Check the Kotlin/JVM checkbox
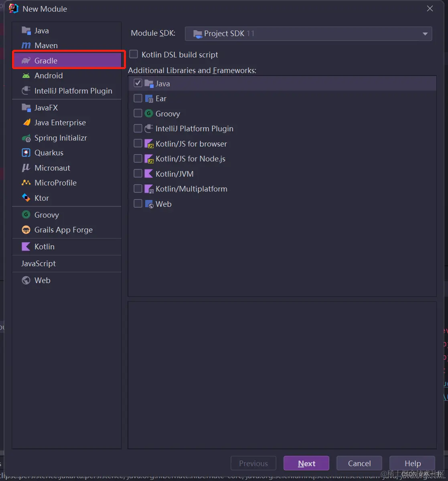The height and width of the screenshot is (481, 448). 138,173
